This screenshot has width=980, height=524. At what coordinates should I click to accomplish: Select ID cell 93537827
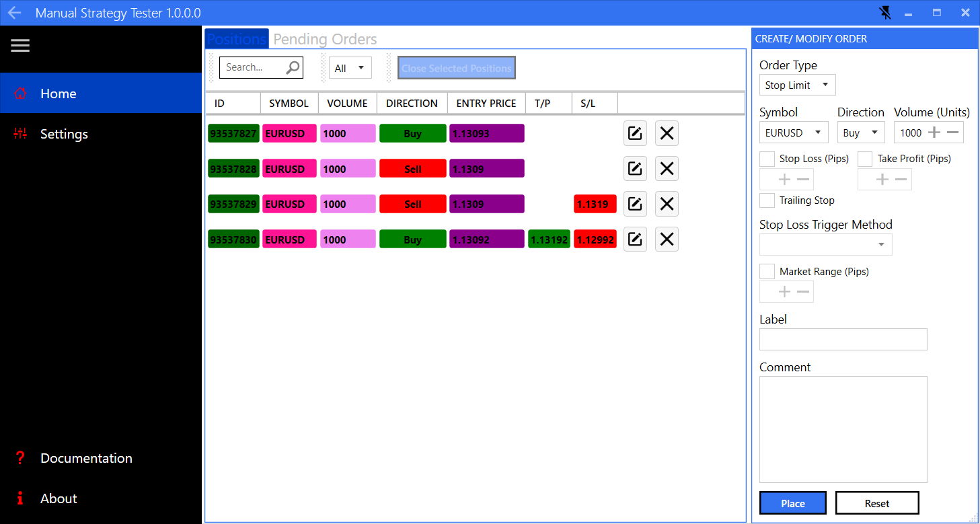tap(233, 133)
